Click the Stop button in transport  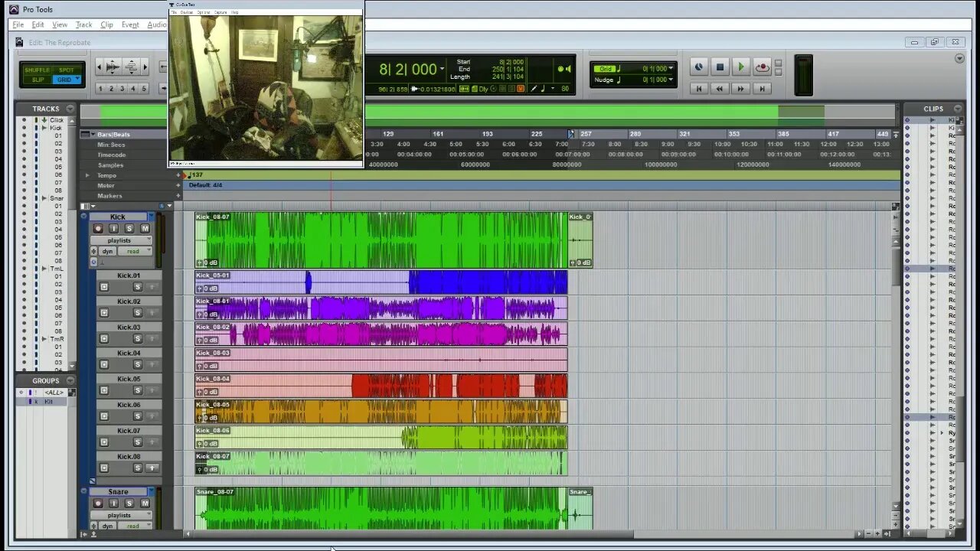click(x=720, y=67)
